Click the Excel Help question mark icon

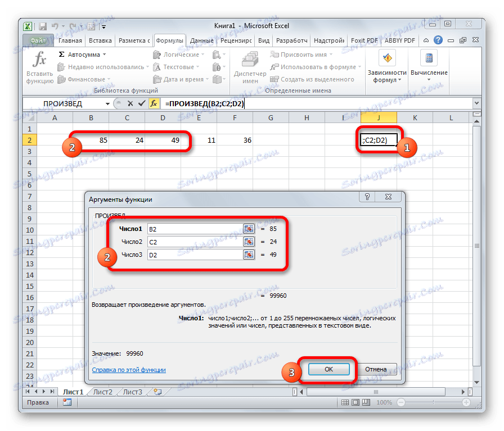(438, 40)
